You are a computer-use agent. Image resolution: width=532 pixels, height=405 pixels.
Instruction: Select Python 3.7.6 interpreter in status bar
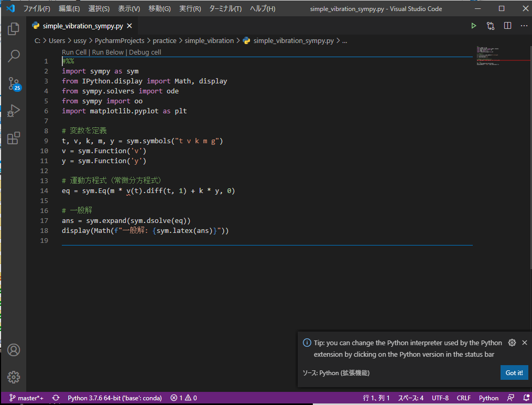click(x=114, y=398)
